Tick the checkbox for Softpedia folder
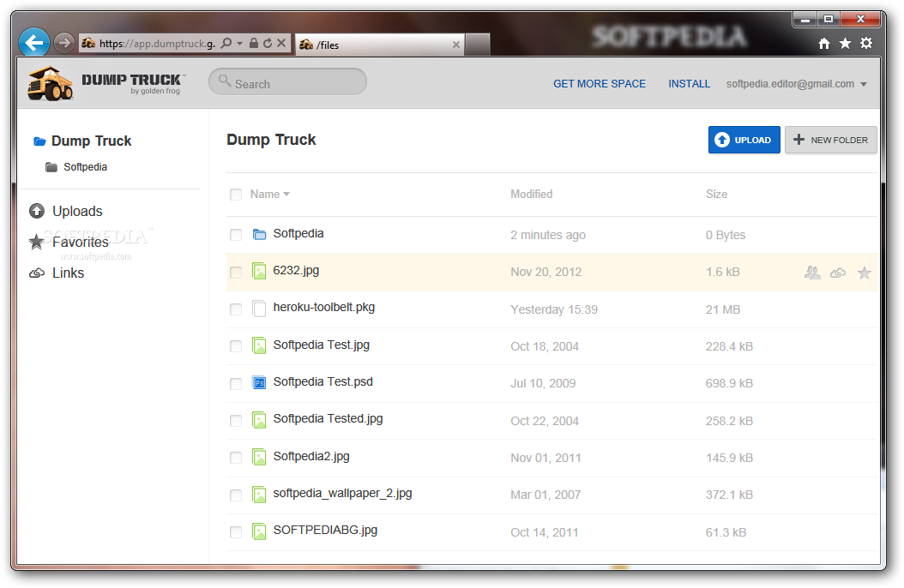Image resolution: width=904 pixels, height=588 pixels. click(x=236, y=235)
